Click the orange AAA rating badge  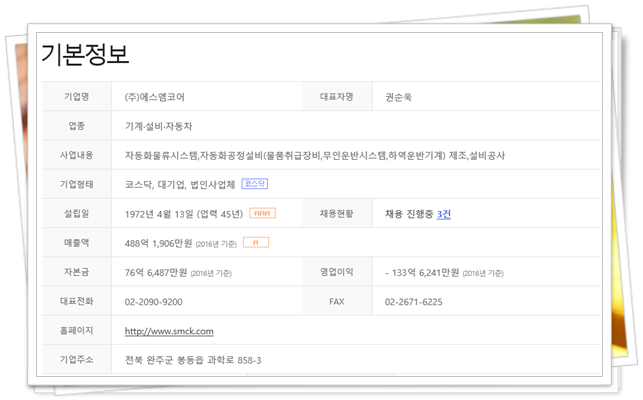pyautogui.click(x=262, y=213)
